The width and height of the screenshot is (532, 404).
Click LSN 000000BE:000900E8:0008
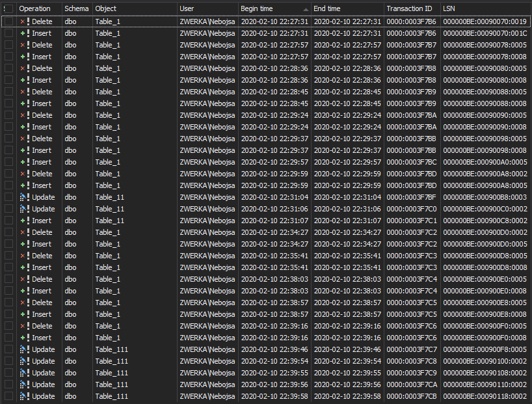(485, 314)
